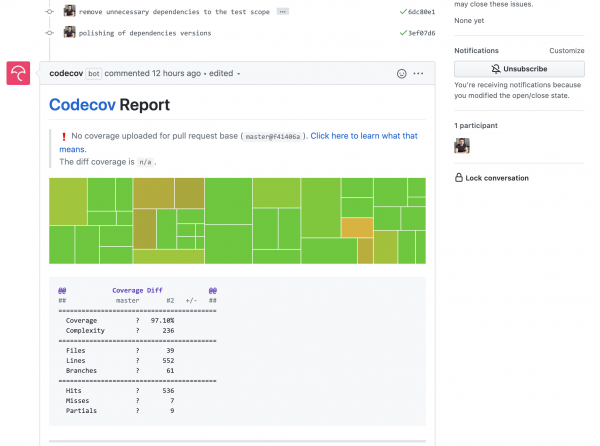Click the green checkmark beside commit 3ef07d6
The width and height of the screenshot is (600, 446).
374,32
